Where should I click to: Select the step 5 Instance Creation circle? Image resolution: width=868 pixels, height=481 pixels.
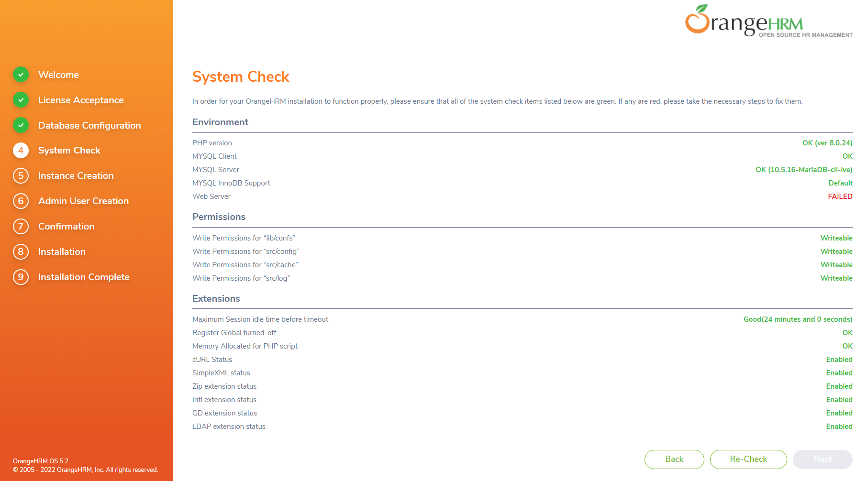click(21, 175)
